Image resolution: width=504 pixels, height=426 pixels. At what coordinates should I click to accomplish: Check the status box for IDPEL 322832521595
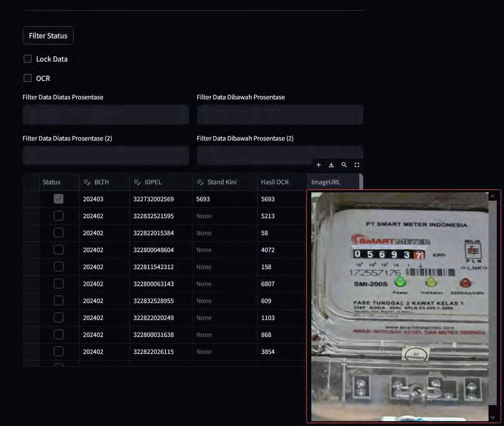tap(59, 216)
